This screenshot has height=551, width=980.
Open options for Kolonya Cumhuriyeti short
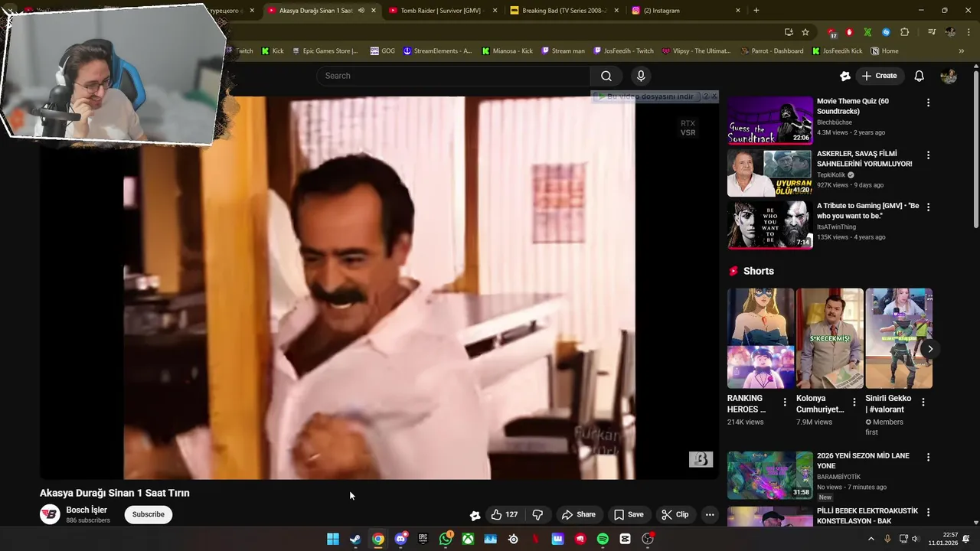(854, 402)
